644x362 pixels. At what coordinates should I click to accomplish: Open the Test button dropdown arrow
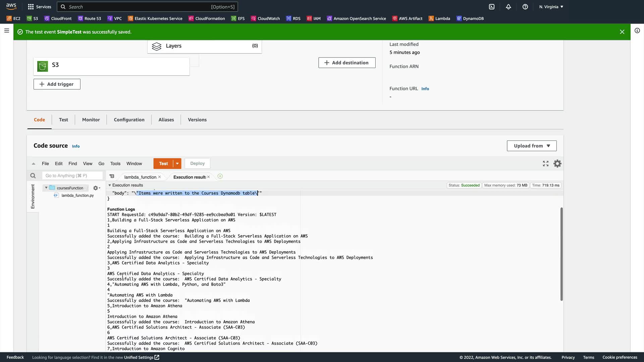(177, 164)
